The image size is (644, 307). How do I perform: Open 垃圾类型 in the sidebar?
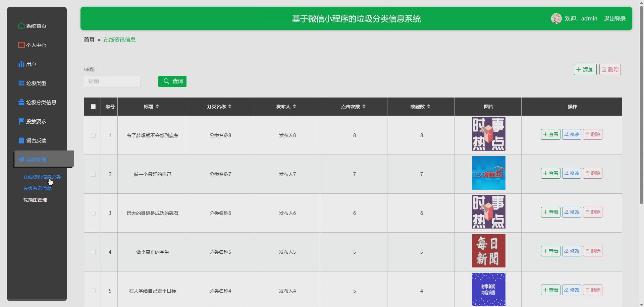tap(37, 83)
